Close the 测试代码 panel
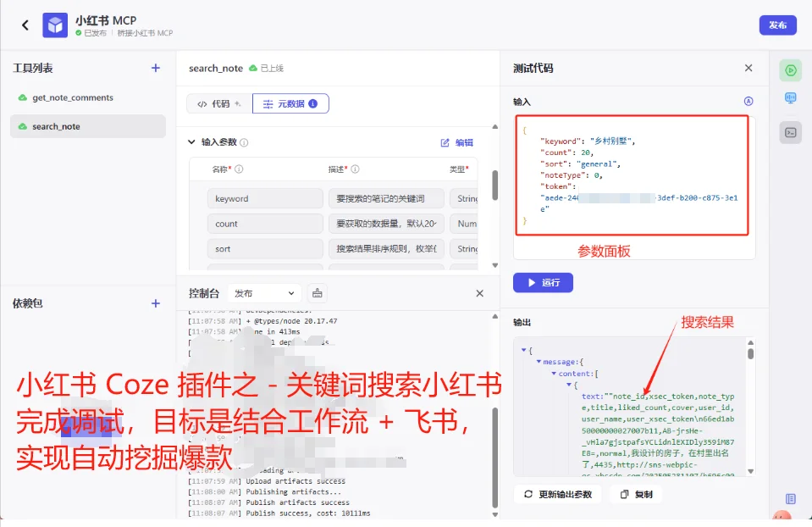The width and height of the screenshot is (812, 527). point(748,68)
